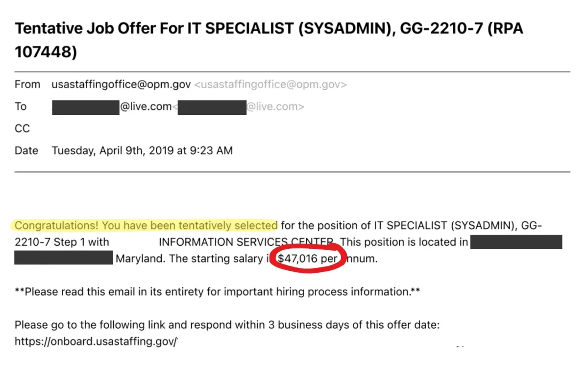The image size is (588, 368).
Task: Click the CC field label
Action: (x=23, y=129)
